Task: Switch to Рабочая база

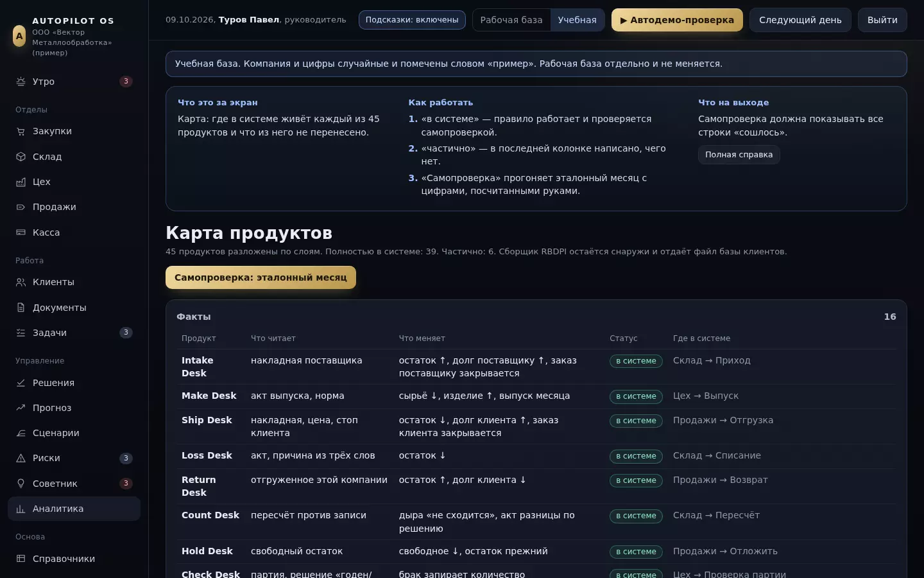Action: 511,20
